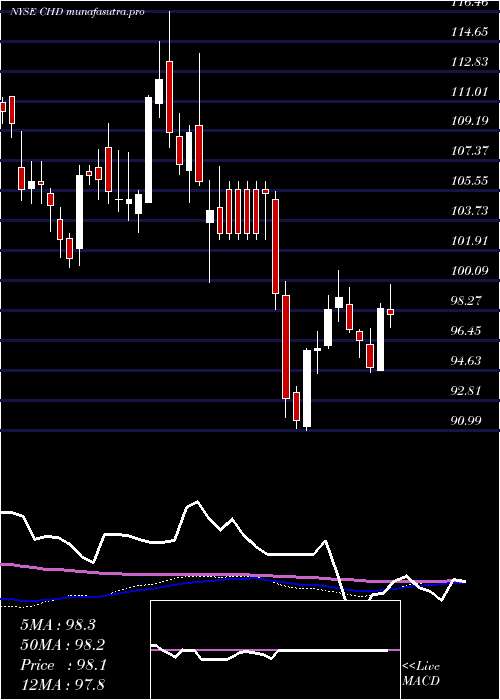Click the 101.91 price axis label

[470, 241]
